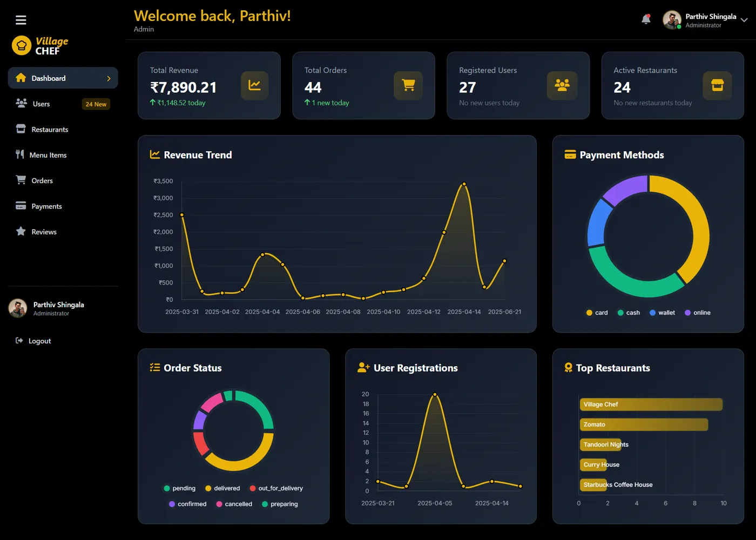Click the Starbucks Coffee House bar
The height and width of the screenshot is (540, 756).
pyautogui.click(x=593, y=484)
